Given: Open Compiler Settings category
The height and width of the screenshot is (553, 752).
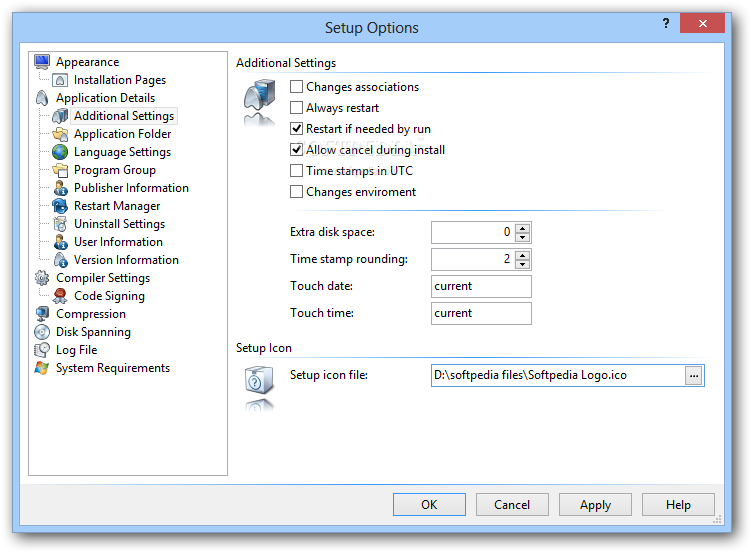Looking at the screenshot, I should (x=103, y=278).
